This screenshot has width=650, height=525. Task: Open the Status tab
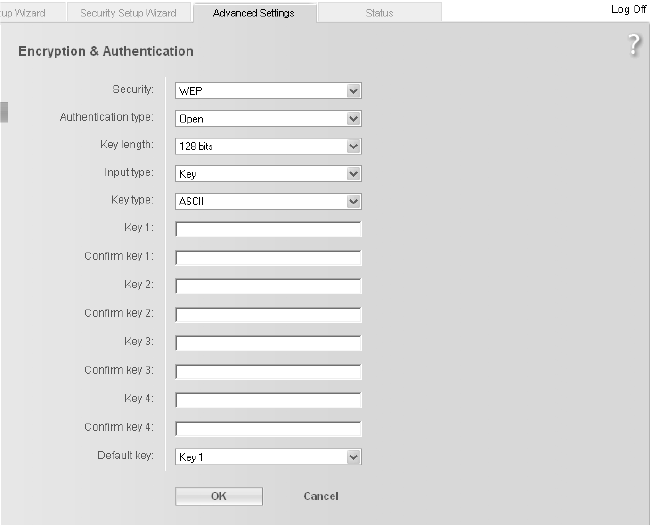click(379, 13)
